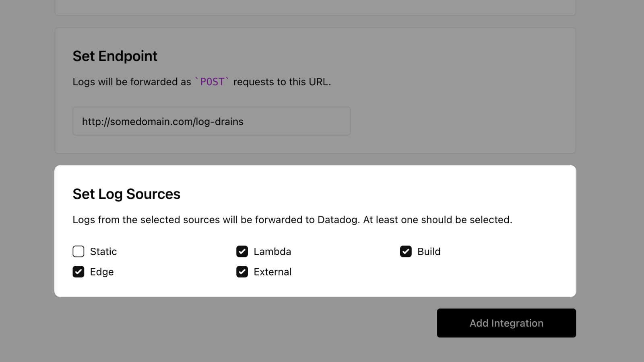Click the Lambda label text
644x362 pixels.
point(272,251)
